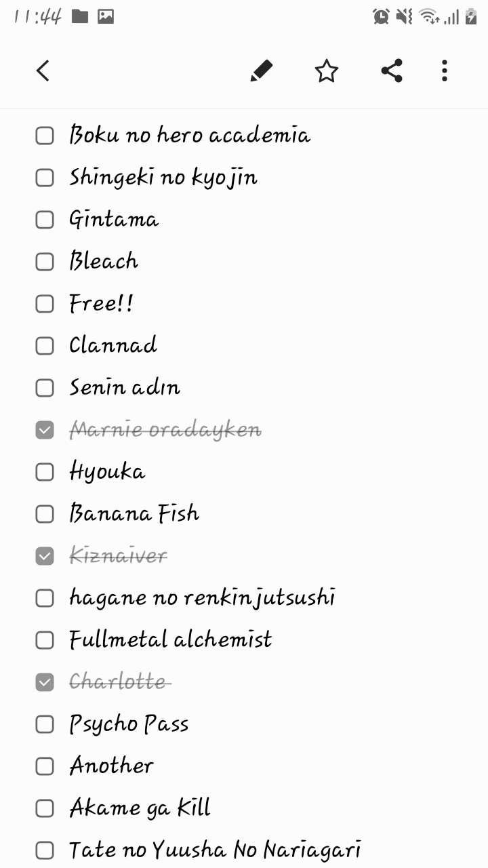
Task: Tap the image icon in status bar
Action: point(106,16)
